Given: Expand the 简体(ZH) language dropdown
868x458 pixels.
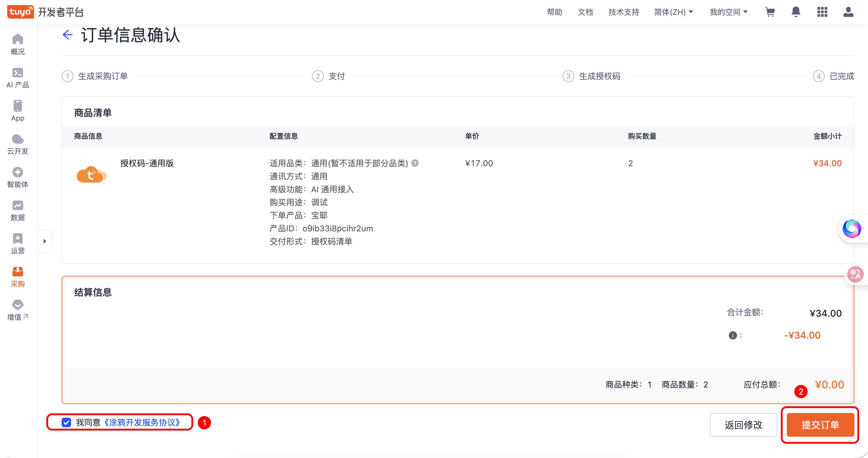Looking at the screenshot, I should (674, 12).
